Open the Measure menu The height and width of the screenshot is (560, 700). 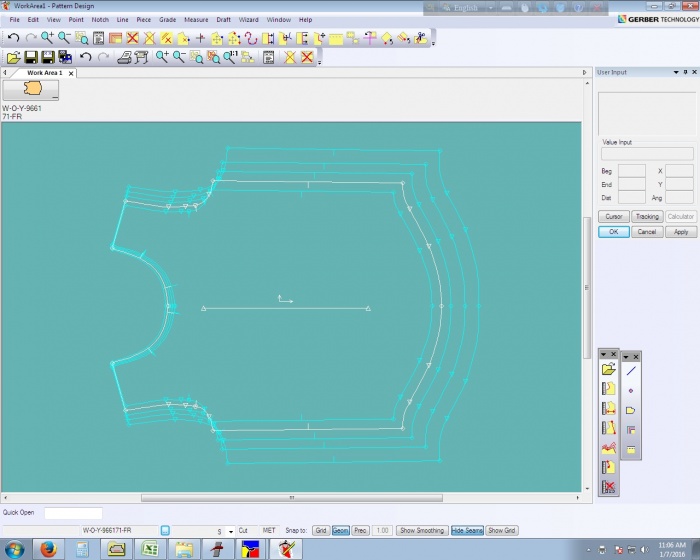pyautogui.click(x=196, y=19)
